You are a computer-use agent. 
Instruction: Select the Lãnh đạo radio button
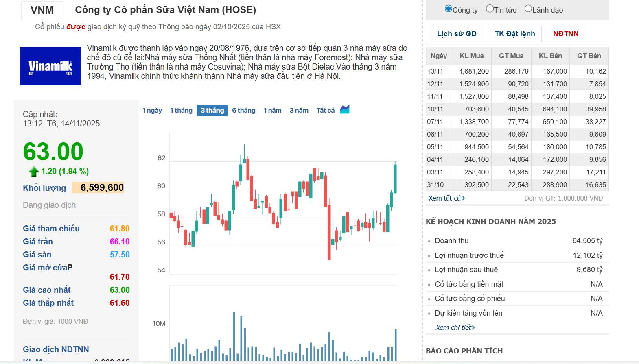[x=528, y=9]
